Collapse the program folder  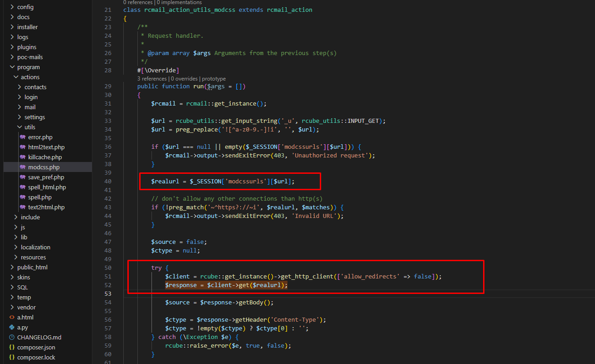[12, 67]
